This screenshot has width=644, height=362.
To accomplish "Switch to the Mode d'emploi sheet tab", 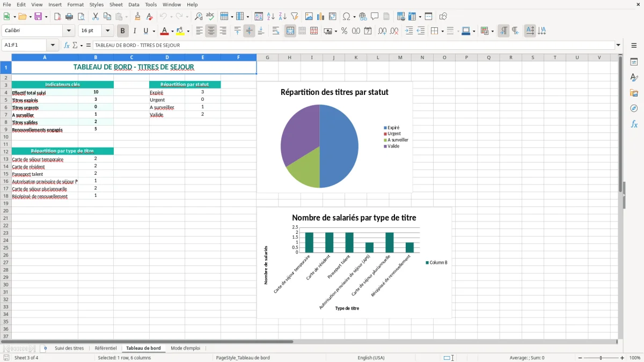I will [185, 348].
